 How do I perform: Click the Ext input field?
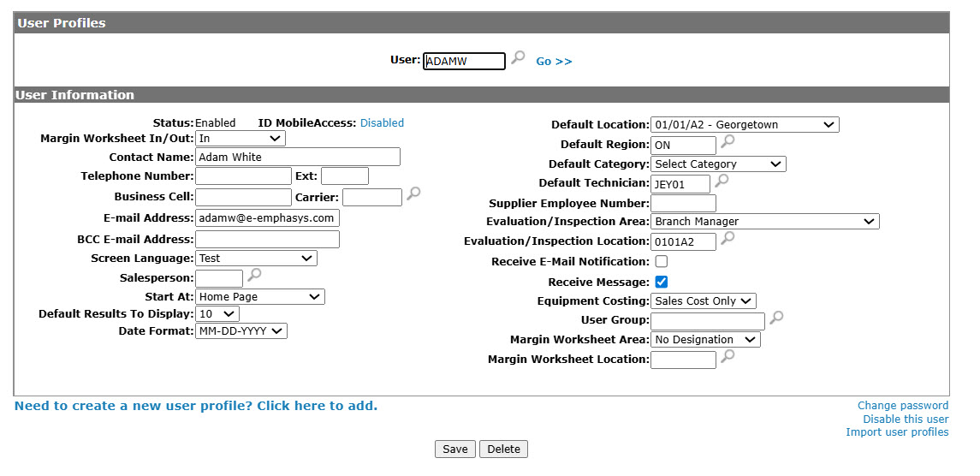pos(345,176)
